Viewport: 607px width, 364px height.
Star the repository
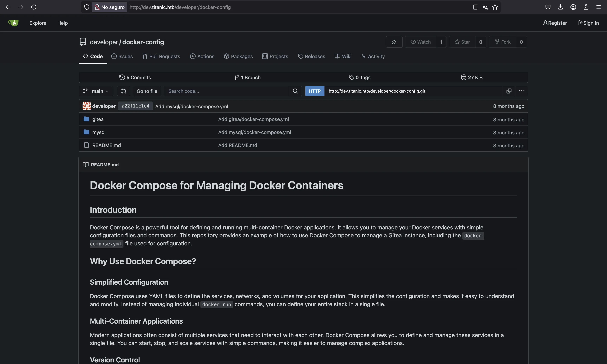pos(462,42)
